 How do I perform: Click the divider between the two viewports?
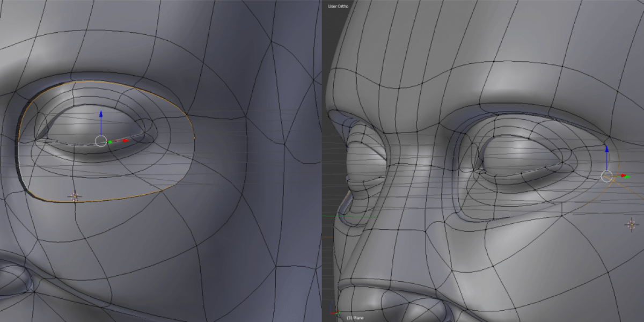click(322, 161)
